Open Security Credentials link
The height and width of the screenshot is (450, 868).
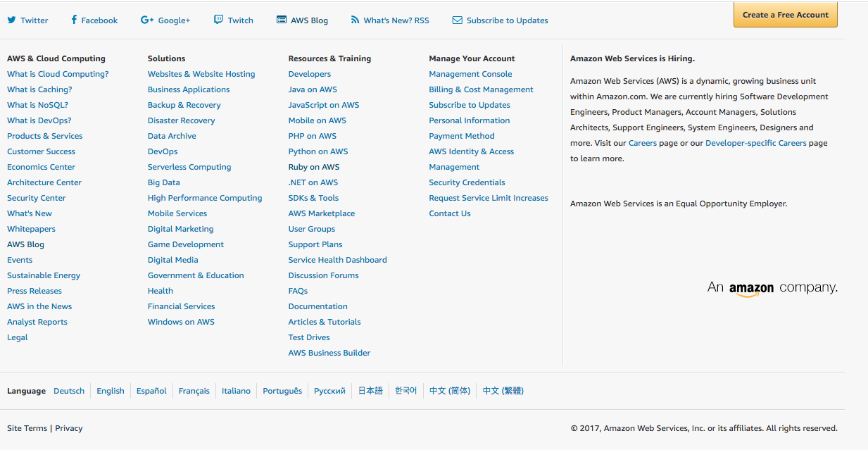point(467,182)
